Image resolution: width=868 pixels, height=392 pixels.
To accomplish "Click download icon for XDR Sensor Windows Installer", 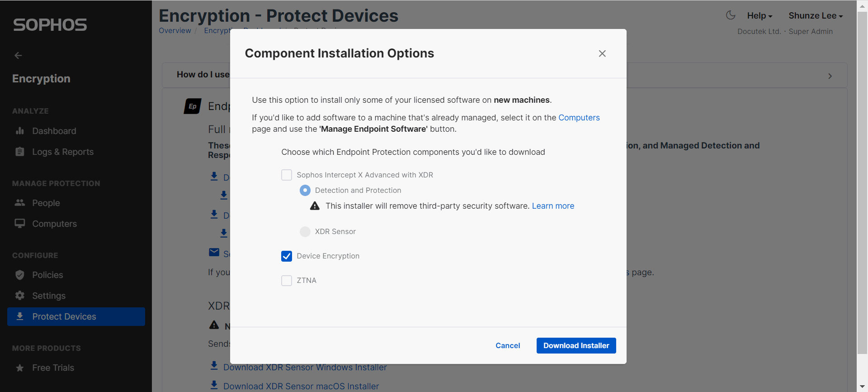I will pyautogui.click(x=214, y=366).
